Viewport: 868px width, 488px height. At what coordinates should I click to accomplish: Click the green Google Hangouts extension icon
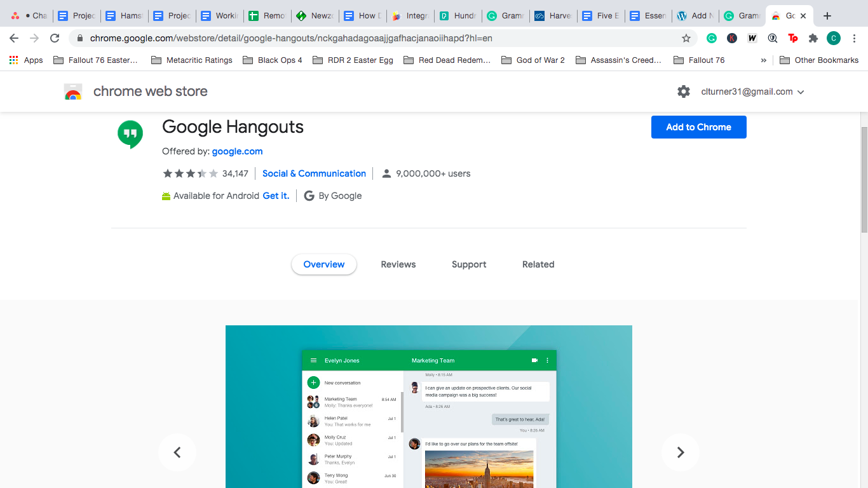pos(130,134)
